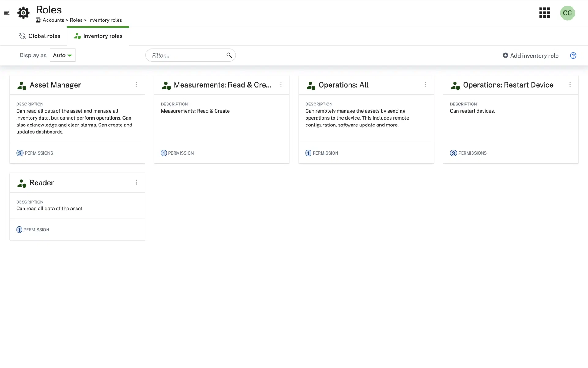Select the Inventory roles tab
This screenshot has width=588, height=368.
pyautogui.click(x=98, y=36)
